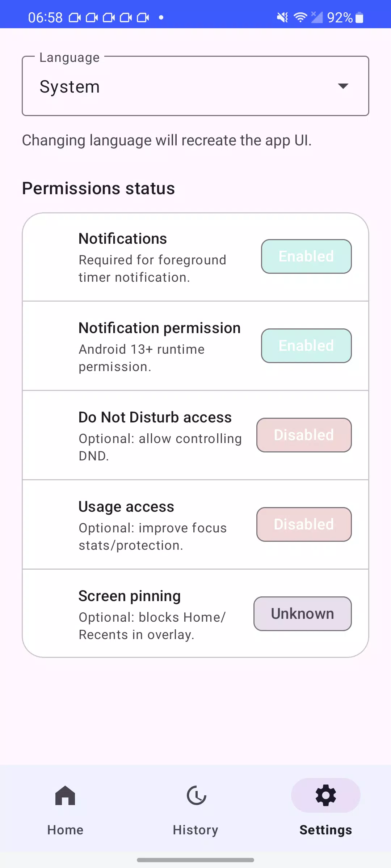Enable Do Not Disturb access Disabled chip
The height and width of the screenshot is (868, 391).
(304, 435)
